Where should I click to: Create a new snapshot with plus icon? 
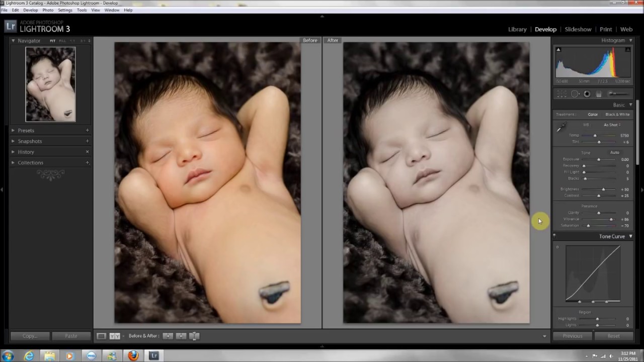click(x=87, y=141)
